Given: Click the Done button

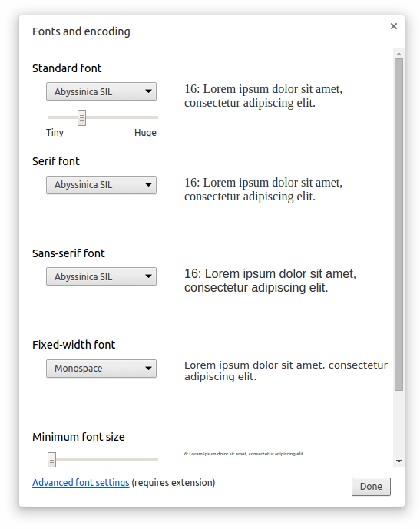Looking at the screenshot, I should tap(371, 487).
